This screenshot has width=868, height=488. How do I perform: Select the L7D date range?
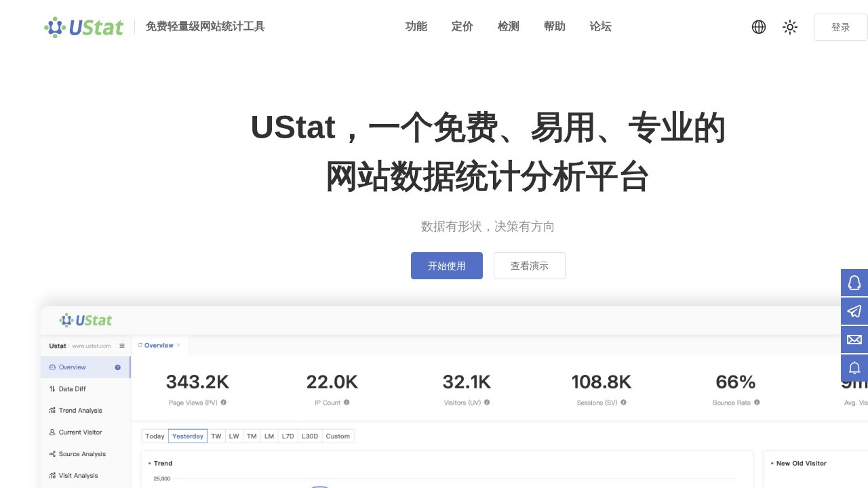point(288,436)
